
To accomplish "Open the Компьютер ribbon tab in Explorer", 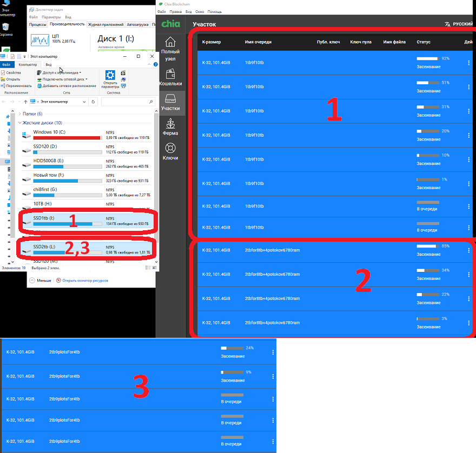I will pyautogui.click(x=28, y=65).
